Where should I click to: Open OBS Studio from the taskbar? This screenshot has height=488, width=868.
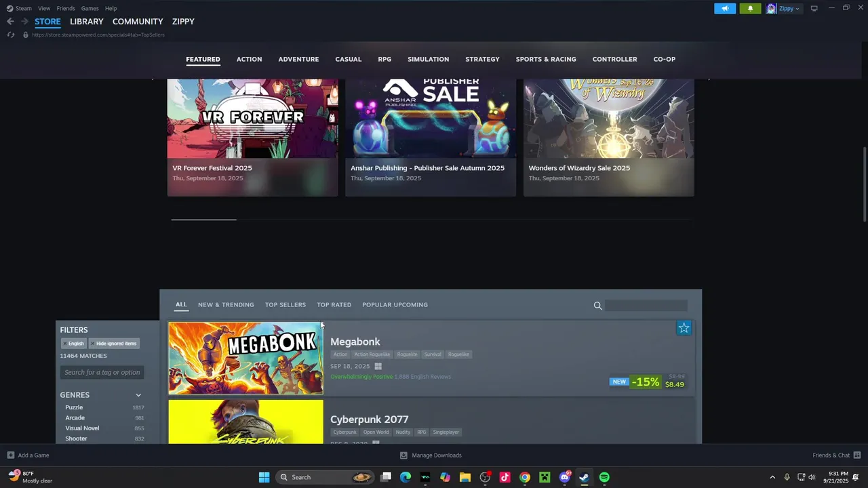(x=485, y=477)
